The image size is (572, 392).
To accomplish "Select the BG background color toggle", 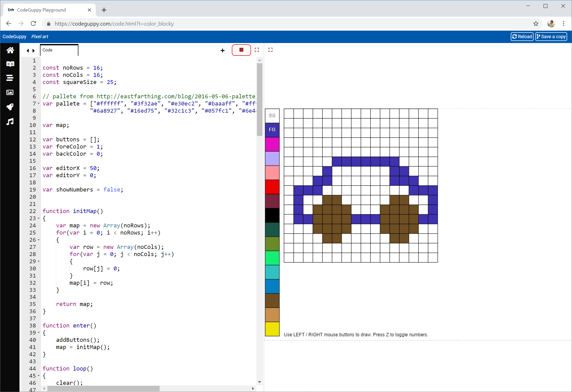I will tap(272, 115).
